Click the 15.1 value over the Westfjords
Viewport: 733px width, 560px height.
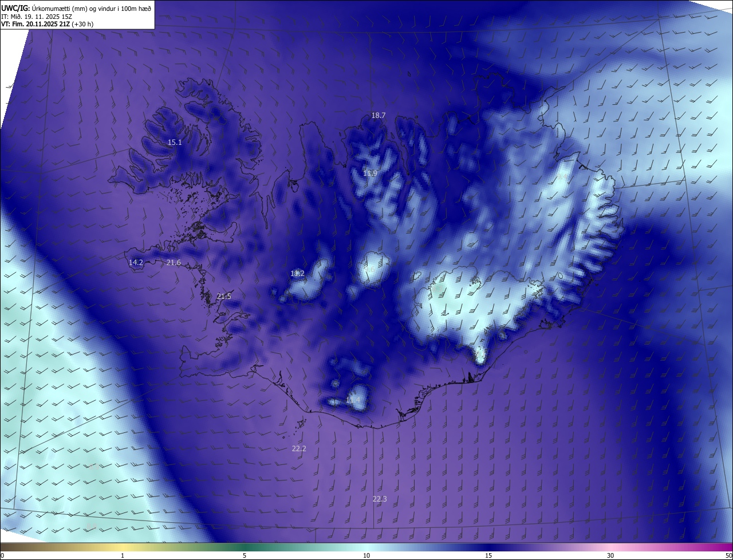click(175, 143)
